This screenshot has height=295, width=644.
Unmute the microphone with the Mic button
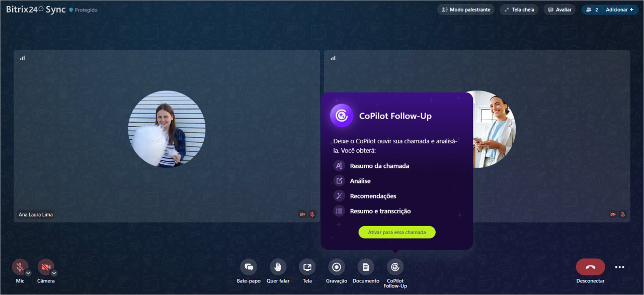pos(20,266)
